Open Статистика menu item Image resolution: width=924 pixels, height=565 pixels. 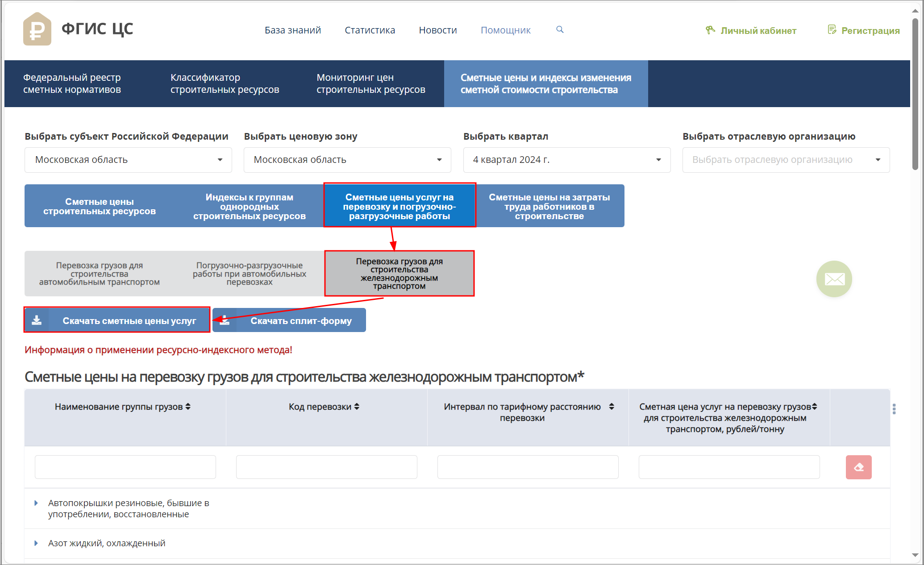370,30
